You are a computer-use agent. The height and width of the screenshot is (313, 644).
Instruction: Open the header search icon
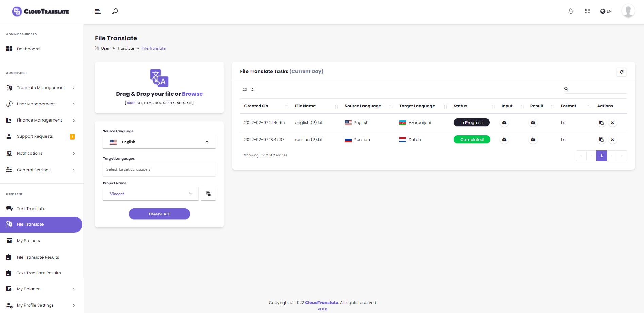click(115, 11)
